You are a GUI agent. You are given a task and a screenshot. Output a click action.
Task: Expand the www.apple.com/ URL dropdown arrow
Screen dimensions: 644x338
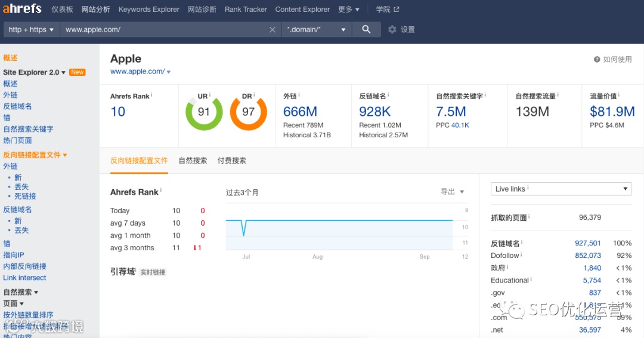click(x=168, y=72)
